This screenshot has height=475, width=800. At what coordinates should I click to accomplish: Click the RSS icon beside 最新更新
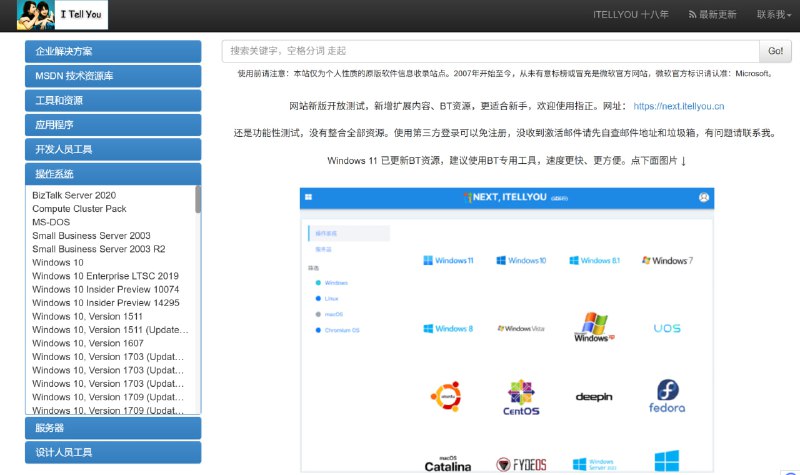click(692, 15)
